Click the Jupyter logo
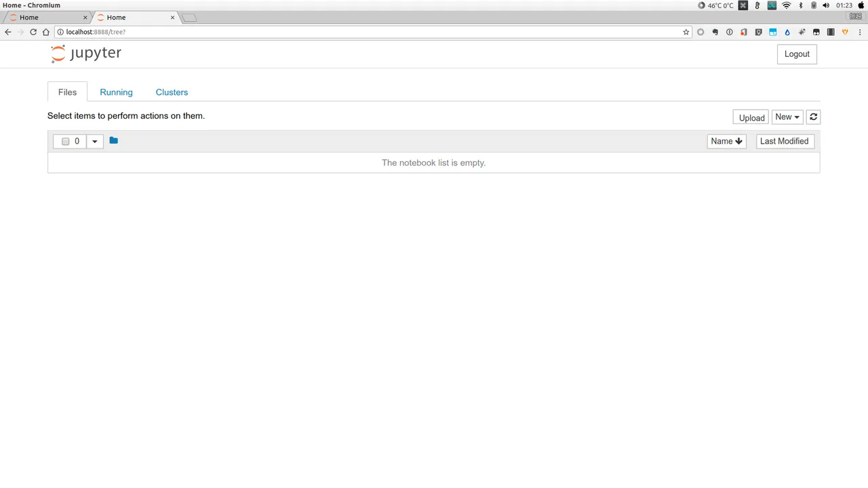This screenshot has height=488, width=868. click(85, 54)
